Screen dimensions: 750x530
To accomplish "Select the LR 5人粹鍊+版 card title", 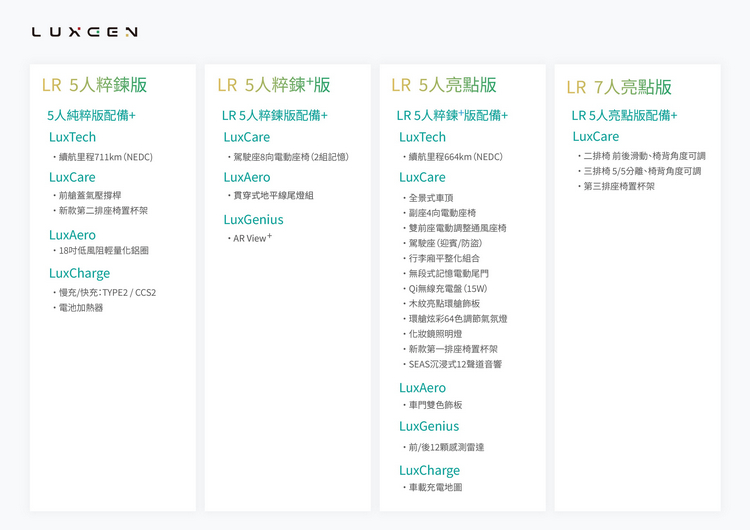I will click(273, 85).
